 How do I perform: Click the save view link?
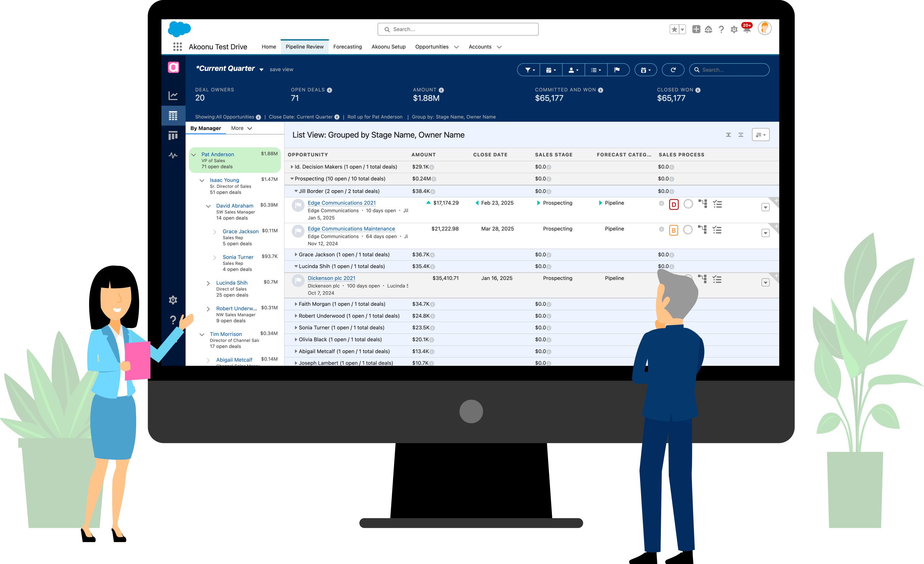(281, 69)
